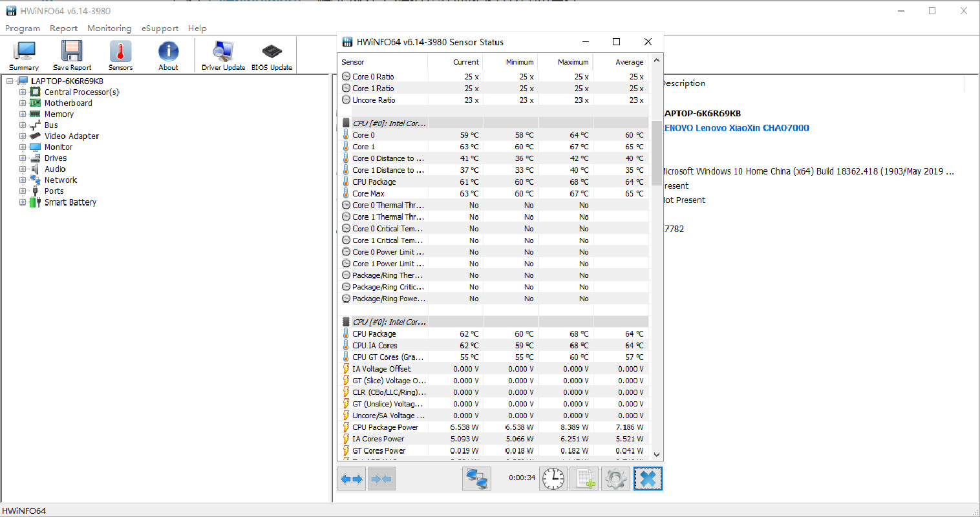The image size is (980, 517).
Task: Select Video Adapter in the tree
Action: point(71,136)
